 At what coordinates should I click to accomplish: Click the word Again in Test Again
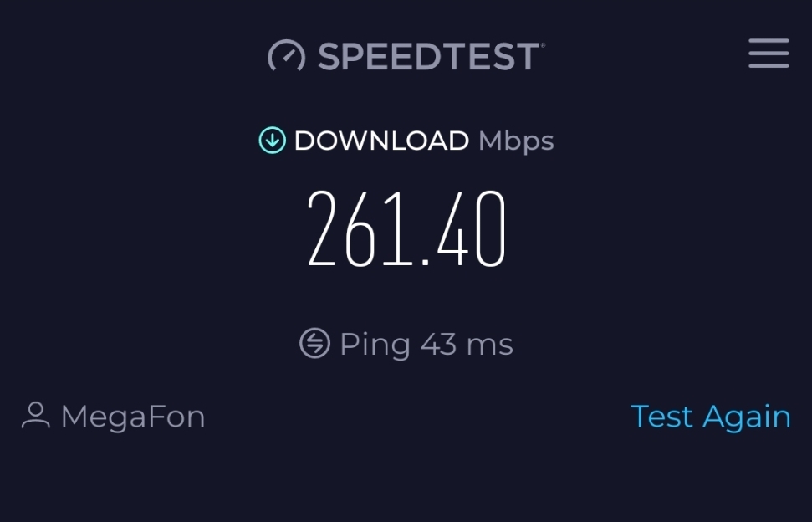click(747, 418)
